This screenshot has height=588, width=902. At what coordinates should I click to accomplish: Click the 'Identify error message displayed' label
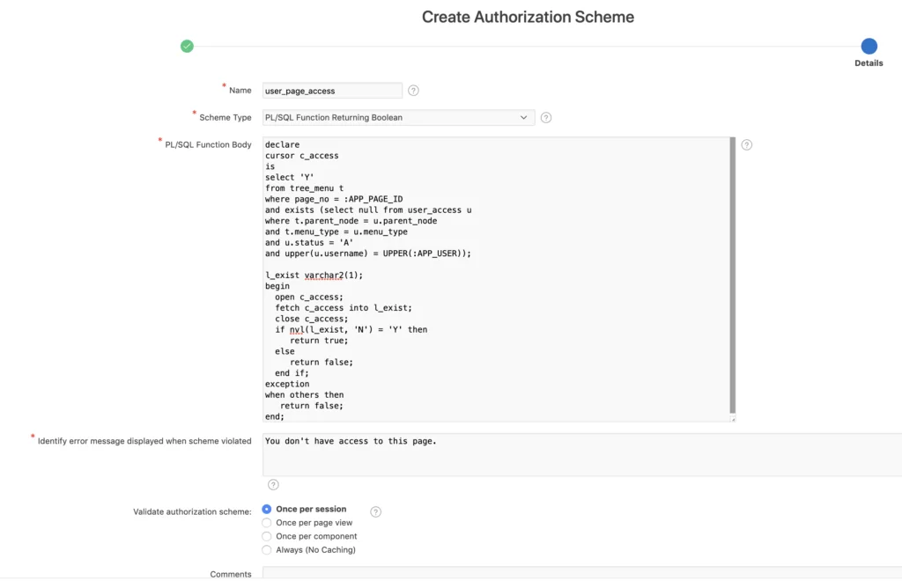tap(144, 441)
